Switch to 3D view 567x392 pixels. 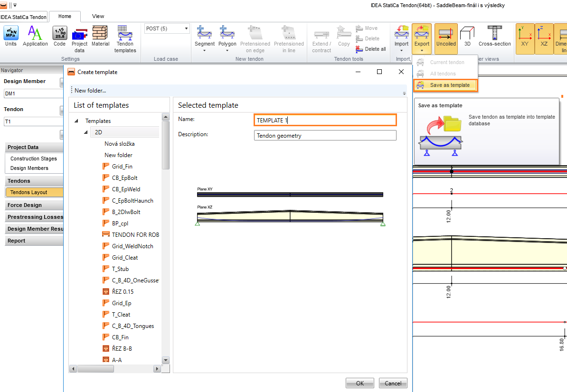click(467, 37)
